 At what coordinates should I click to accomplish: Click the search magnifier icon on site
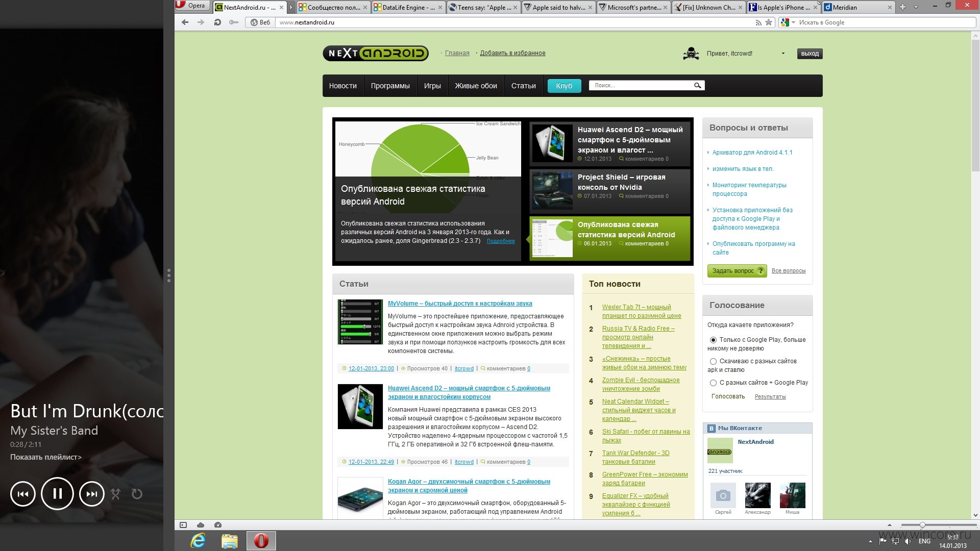(x=697, y=86)
